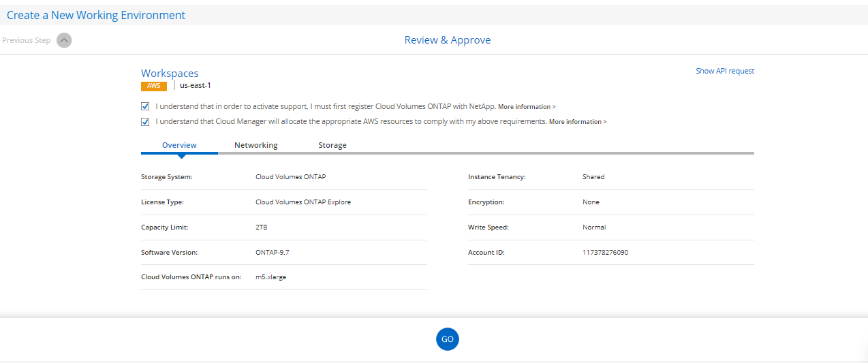Click the Account ID value 117378276090
The width and height of the screenshot is (868, 363).
(605, 253)
